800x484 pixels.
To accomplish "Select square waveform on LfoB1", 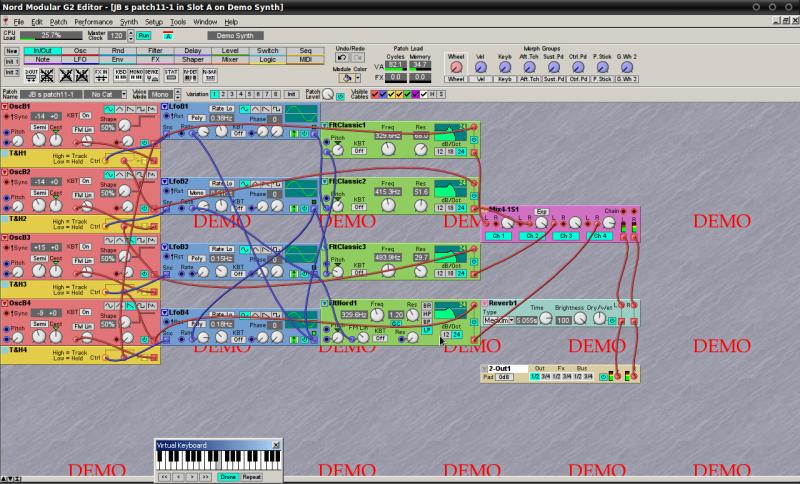I will 276,109.
